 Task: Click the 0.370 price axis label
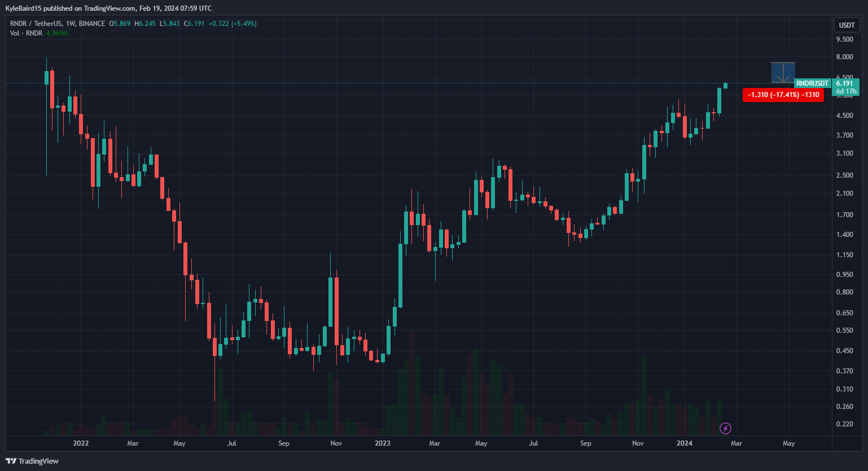(845, 371)
